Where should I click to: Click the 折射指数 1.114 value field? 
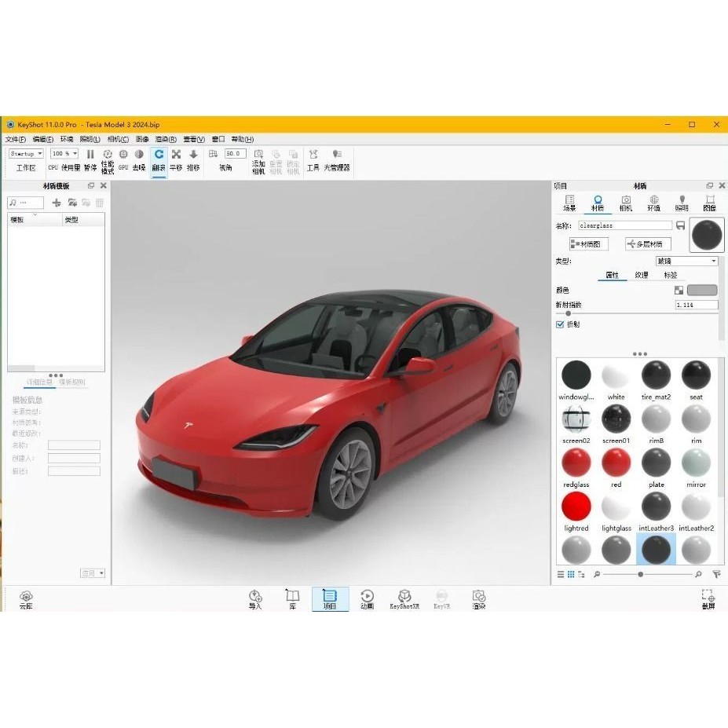pos(697,305)
